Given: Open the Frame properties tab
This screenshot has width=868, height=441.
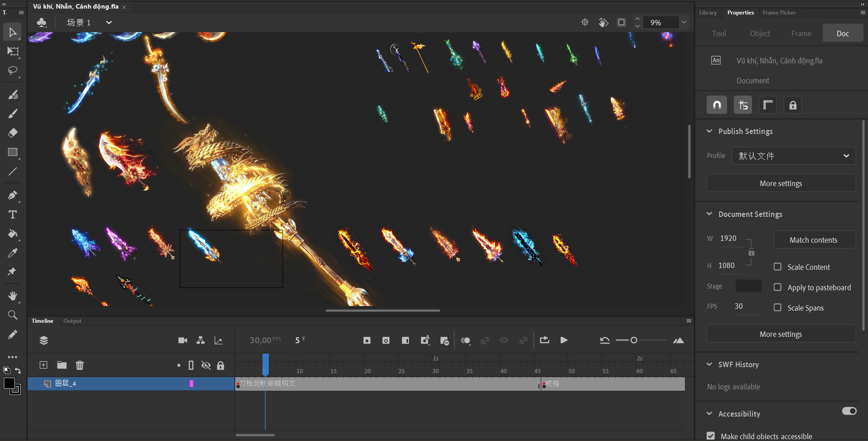Looking at the screenshot, I should tap(801, 34).
